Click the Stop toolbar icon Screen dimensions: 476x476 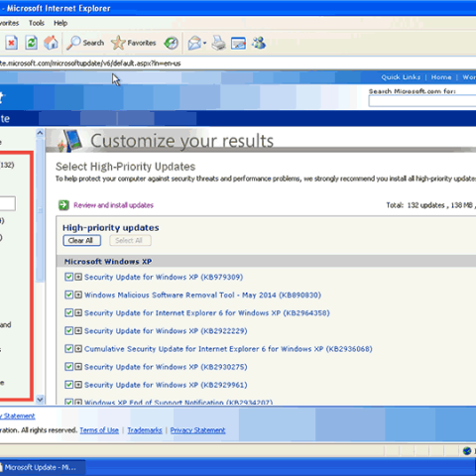coord(12,43)
